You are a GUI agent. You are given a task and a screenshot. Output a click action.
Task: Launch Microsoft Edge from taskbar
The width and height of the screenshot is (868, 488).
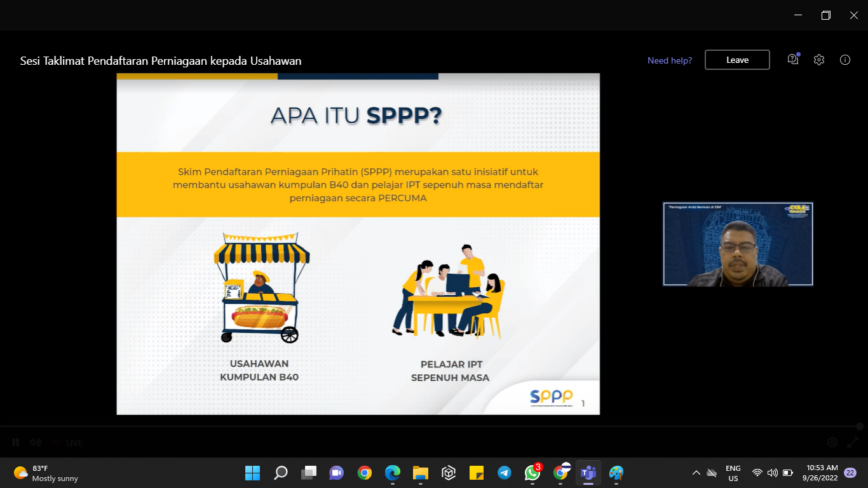point(393,473)
